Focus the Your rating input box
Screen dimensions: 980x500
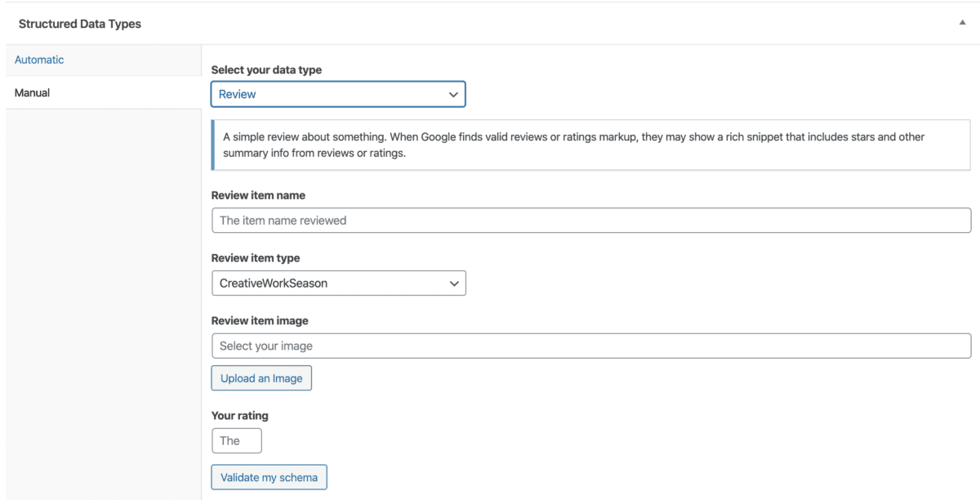tap(237, 440)
